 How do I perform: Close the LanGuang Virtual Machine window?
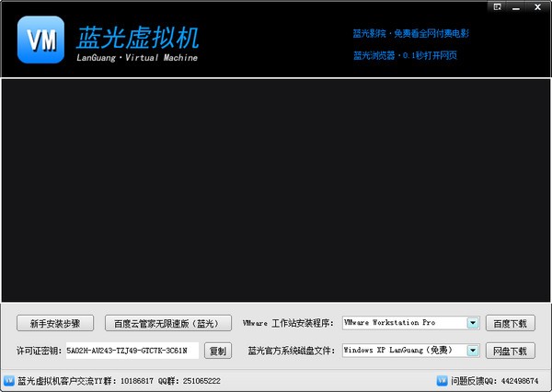coord(536,6)
